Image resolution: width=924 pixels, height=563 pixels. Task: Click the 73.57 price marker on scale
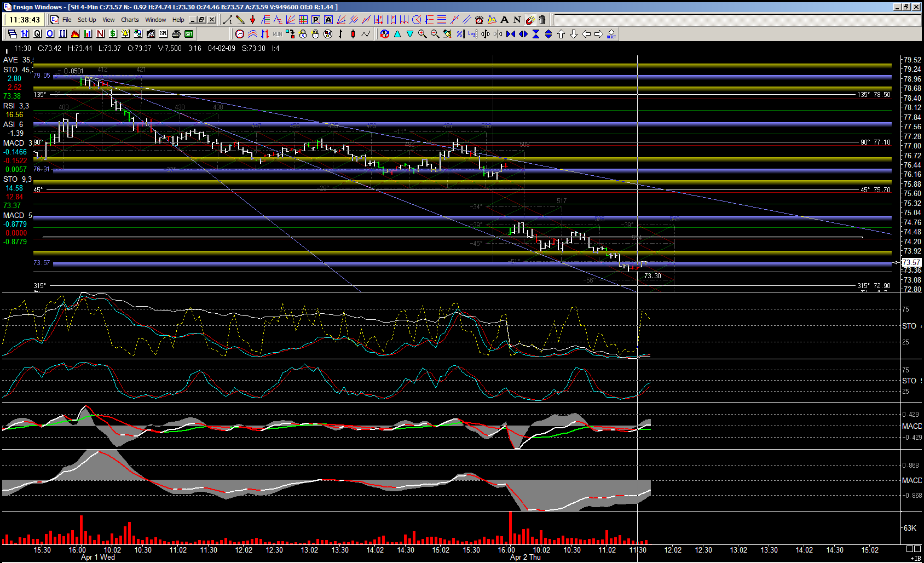pyautogui.click(x=911, y=262)
